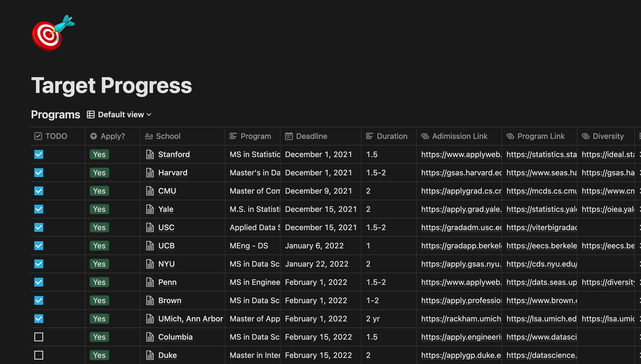Click the table view icon beside Default view
Viewport: 641px width, 364px height.
point(91,115)
